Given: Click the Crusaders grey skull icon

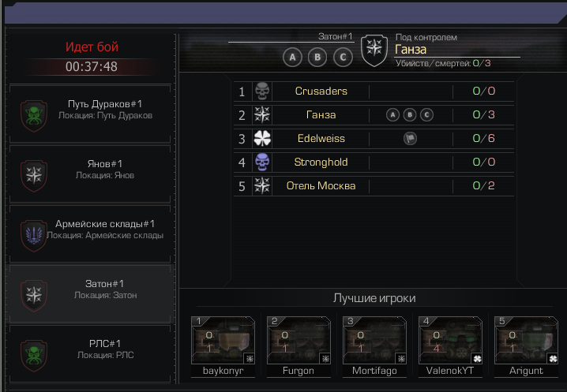Looking at the screenshot, I should tap(262, 91).
